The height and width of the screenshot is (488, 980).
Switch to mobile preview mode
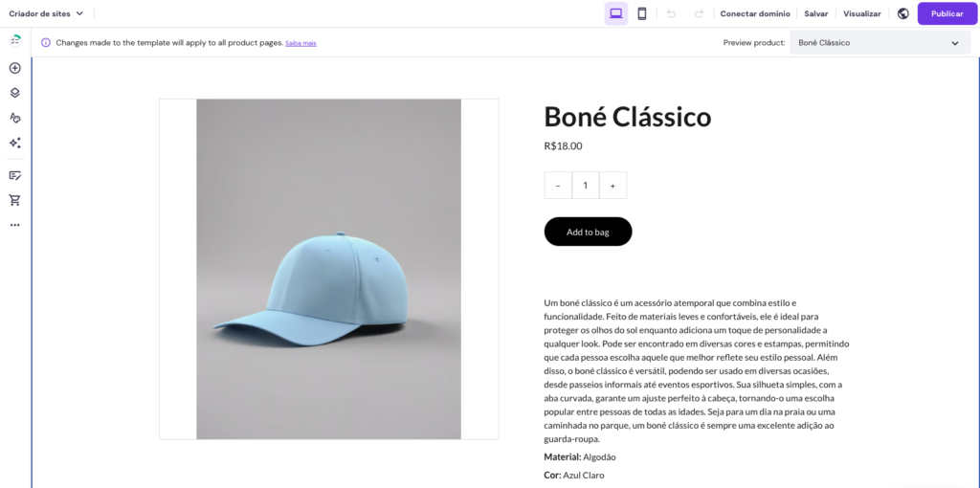[642, 13]
